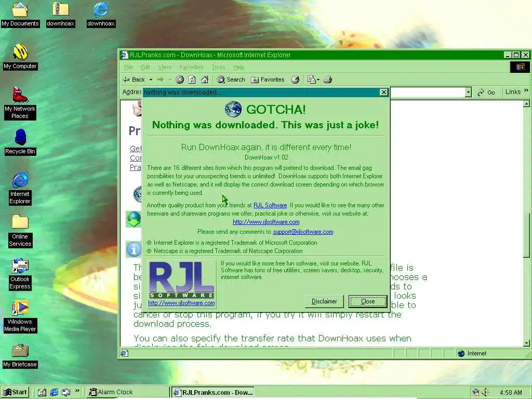This screenshot has height=399, width=532.
Task: Click the Forward arrow in IE toolbar
Action: pyautogui.click(x=161, y=79)
